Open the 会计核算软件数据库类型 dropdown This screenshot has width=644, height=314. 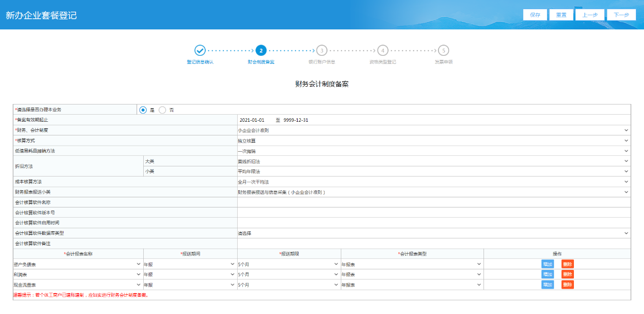pyautogui.click(x=433, y=233)
